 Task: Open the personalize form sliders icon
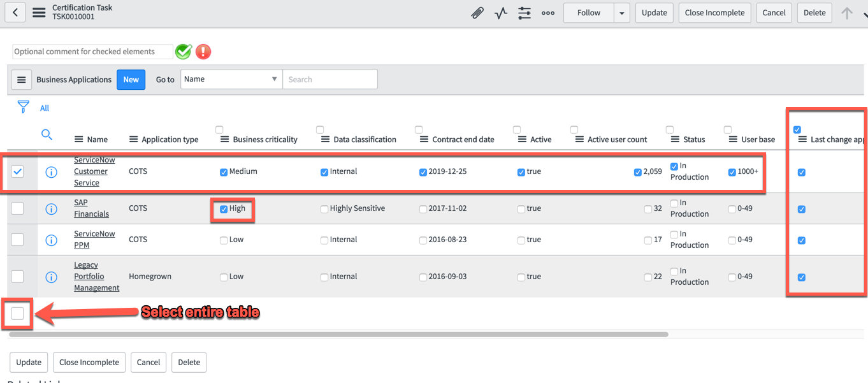pos(524,13)
